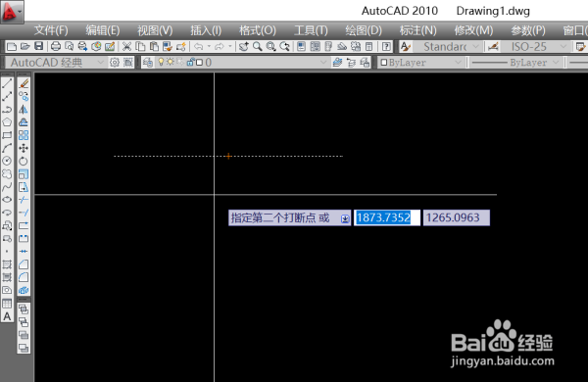588x382 pixels.
Task: Select the Extend tool
Action: point(24,213)
